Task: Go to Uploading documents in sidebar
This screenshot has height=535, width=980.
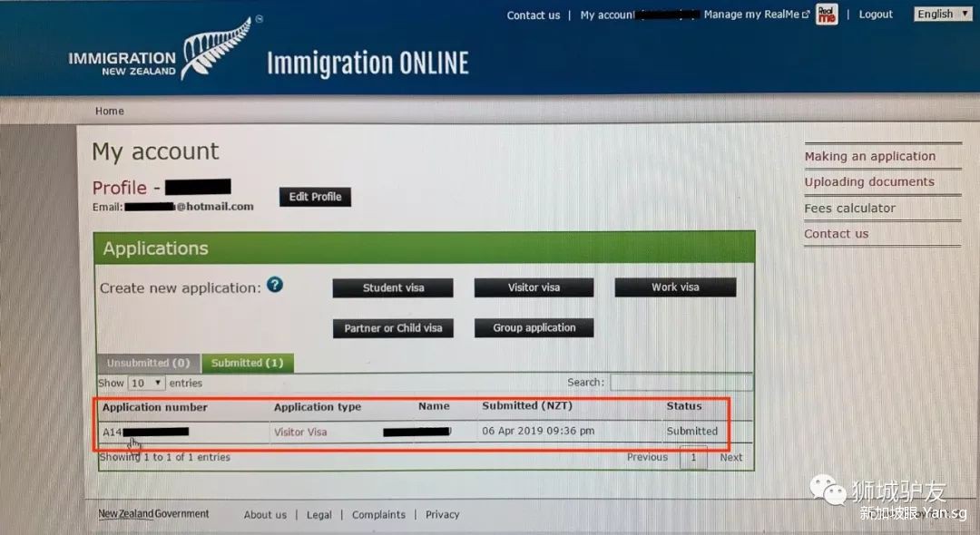Action: [868, 182]
